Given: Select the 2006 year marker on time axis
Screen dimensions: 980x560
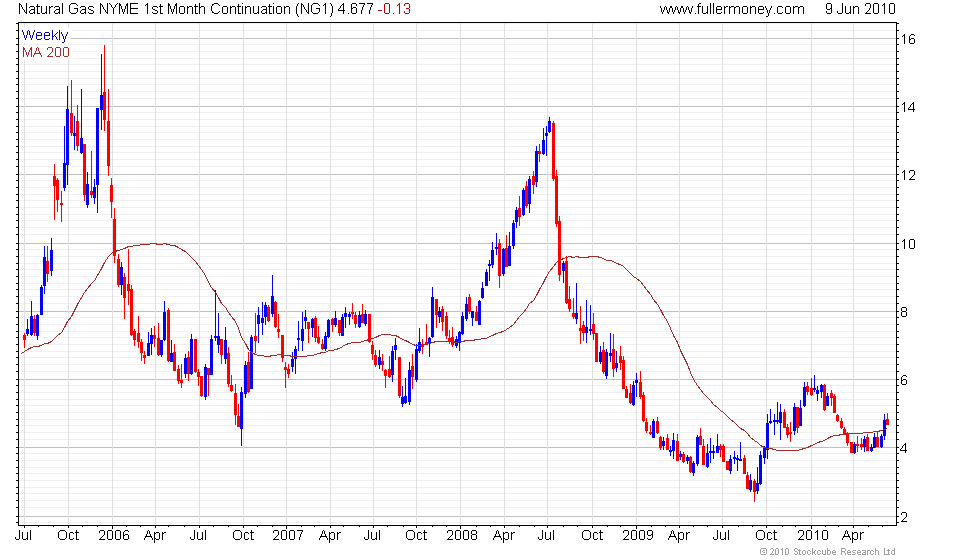Looking at the screenshot, I should tap(112, 535).
